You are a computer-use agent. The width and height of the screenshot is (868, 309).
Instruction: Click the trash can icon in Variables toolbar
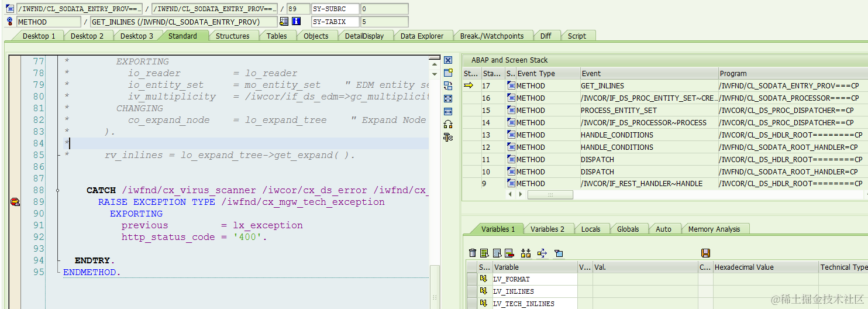473,253
